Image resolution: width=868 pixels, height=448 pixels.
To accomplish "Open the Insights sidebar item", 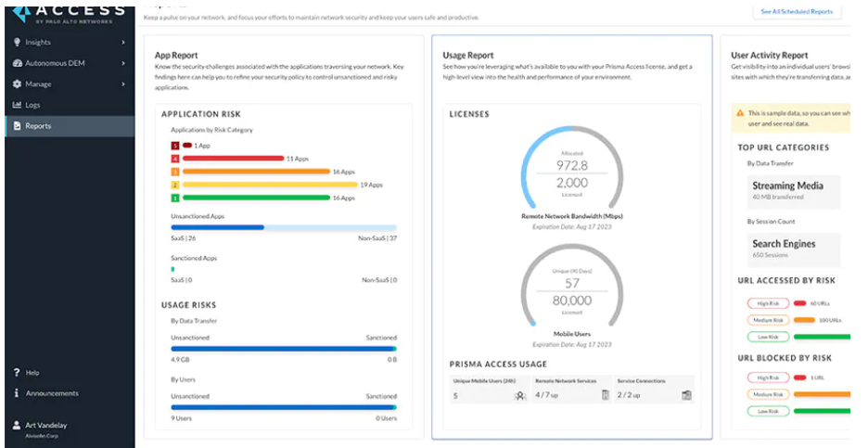I will click(x=70, y=42).
